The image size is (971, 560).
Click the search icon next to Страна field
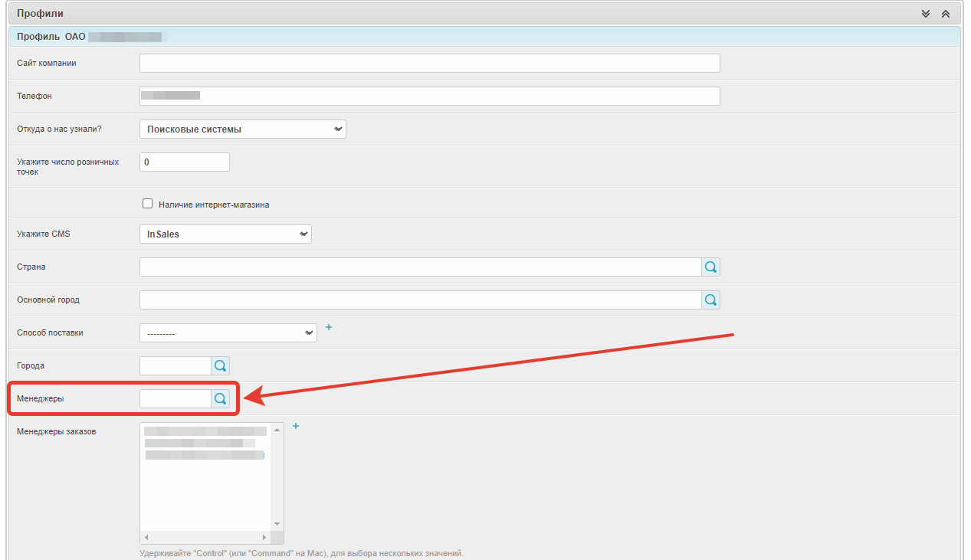click(x=710, y=267)
